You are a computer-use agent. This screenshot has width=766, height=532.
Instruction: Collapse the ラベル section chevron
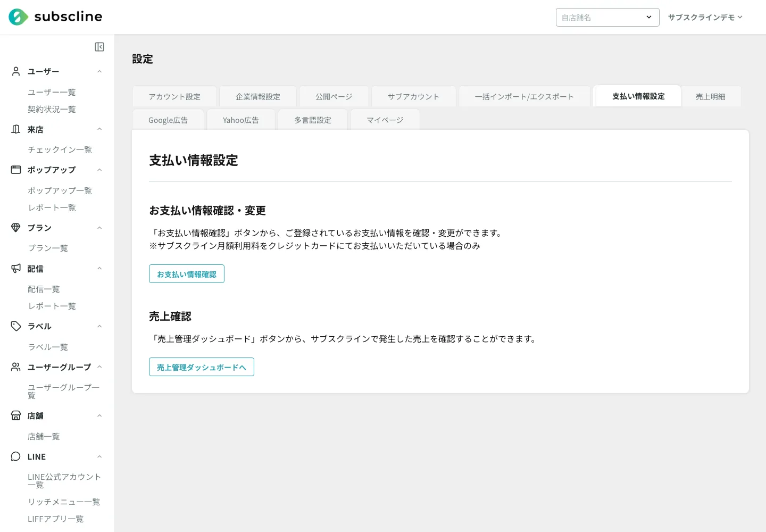pos(99,326)
